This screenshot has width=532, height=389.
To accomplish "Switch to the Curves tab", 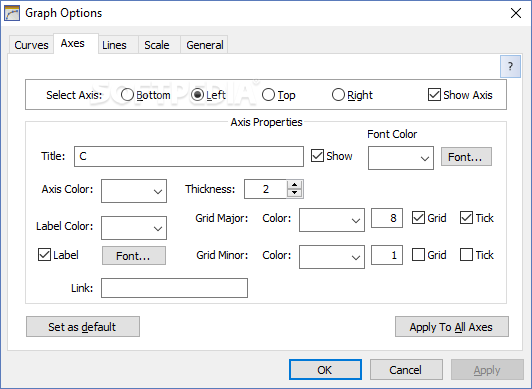I will point(31,45).
